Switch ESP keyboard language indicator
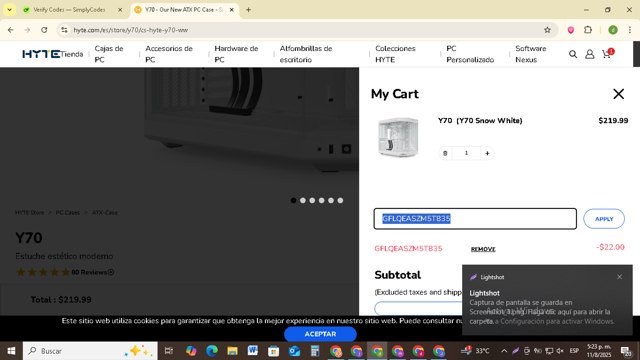This screenshot has width=640, height=360. 574,351
